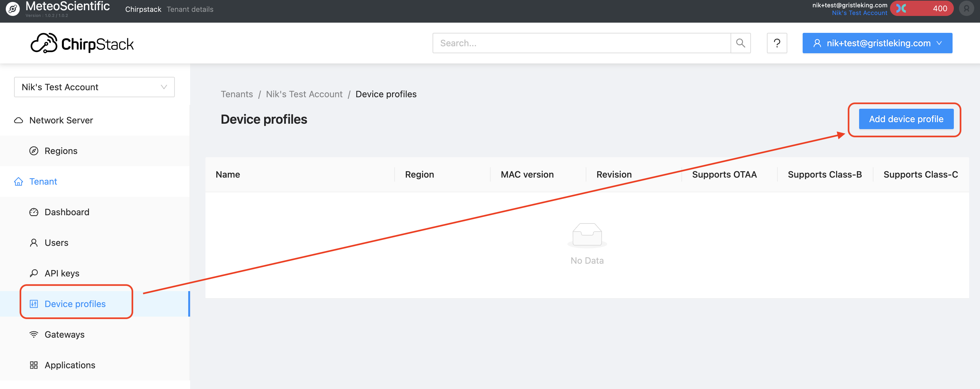Go to Users in the sidebar
The width and height of the screenshot is (980, 389).
click(x=56, y=243)
